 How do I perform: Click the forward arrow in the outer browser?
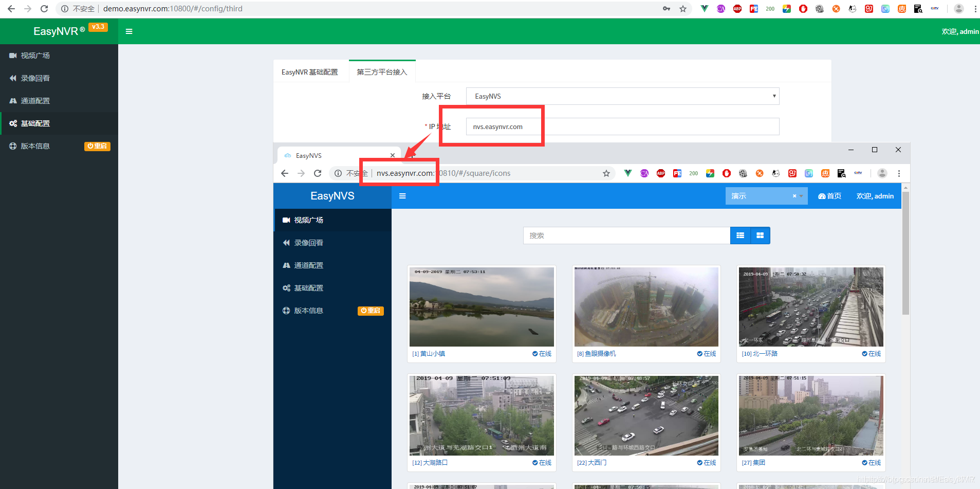[x=28, y=9]
